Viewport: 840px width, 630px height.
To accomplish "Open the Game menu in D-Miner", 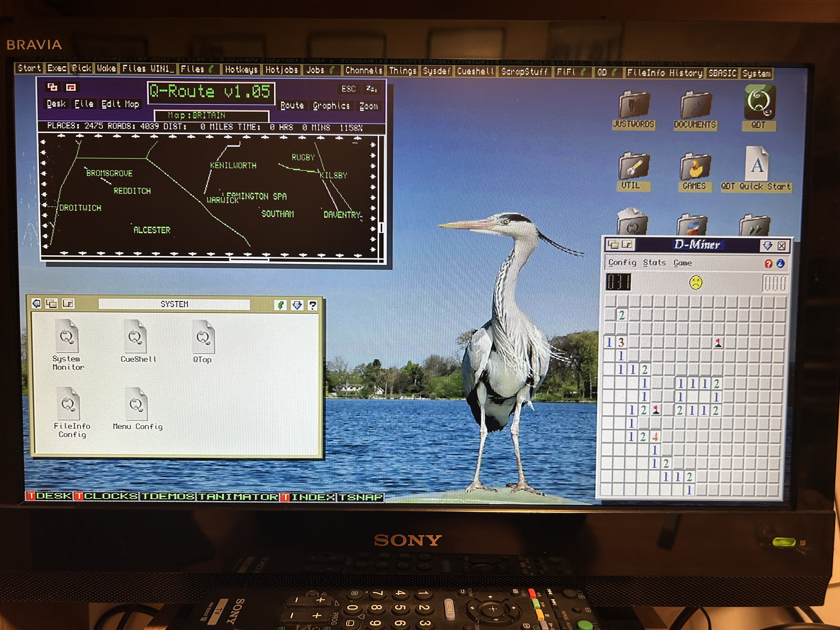I will point(682,263).
